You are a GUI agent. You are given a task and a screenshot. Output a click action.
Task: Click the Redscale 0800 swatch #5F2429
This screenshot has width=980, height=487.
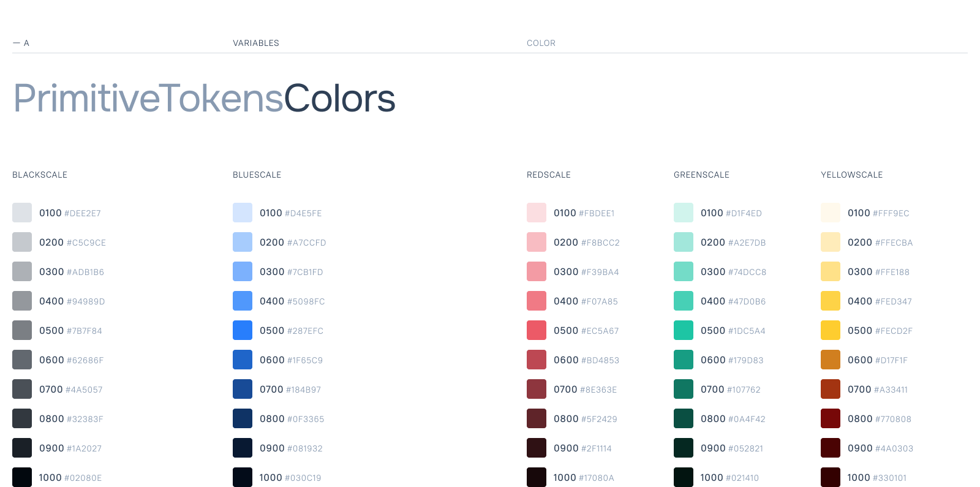[x=537, y=418]
